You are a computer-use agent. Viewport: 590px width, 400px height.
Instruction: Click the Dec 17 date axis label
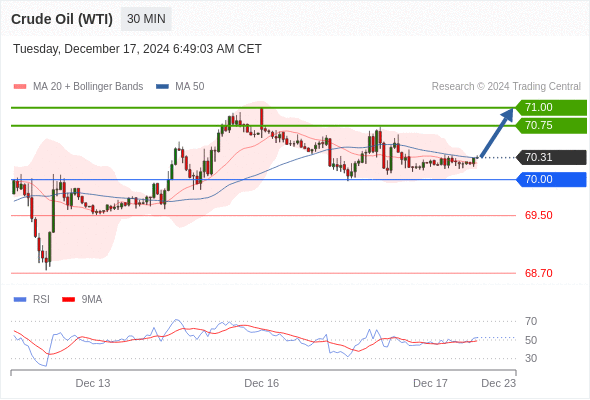(430, 383)
